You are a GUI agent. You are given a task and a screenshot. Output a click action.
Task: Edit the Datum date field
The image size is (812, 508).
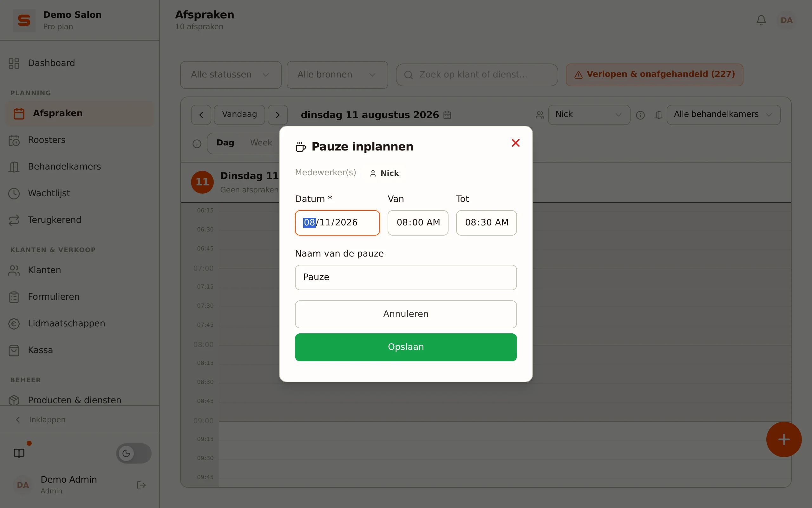(x=337, y=223)
